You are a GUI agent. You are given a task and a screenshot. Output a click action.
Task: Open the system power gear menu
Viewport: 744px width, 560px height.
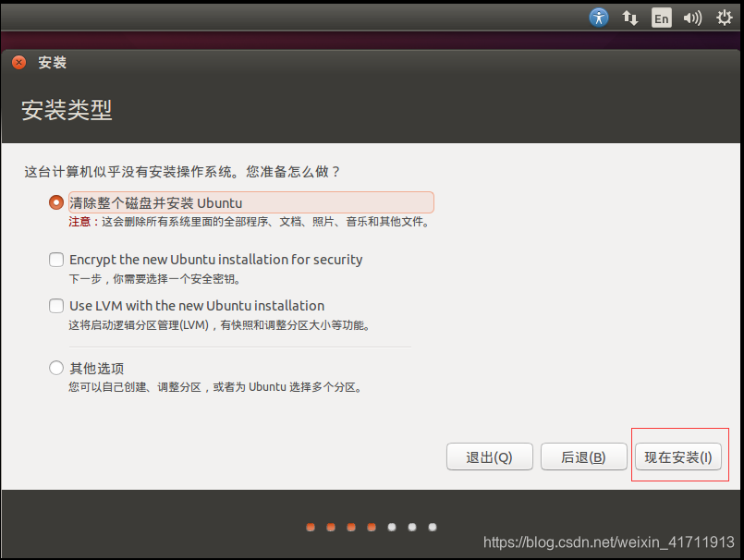[x=724, y=18]
